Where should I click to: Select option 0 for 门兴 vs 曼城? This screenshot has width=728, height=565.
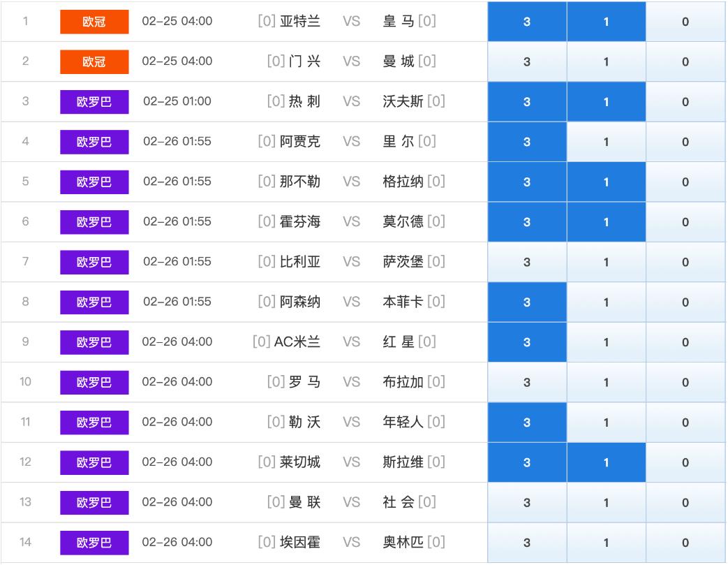(x=685, y=61)
